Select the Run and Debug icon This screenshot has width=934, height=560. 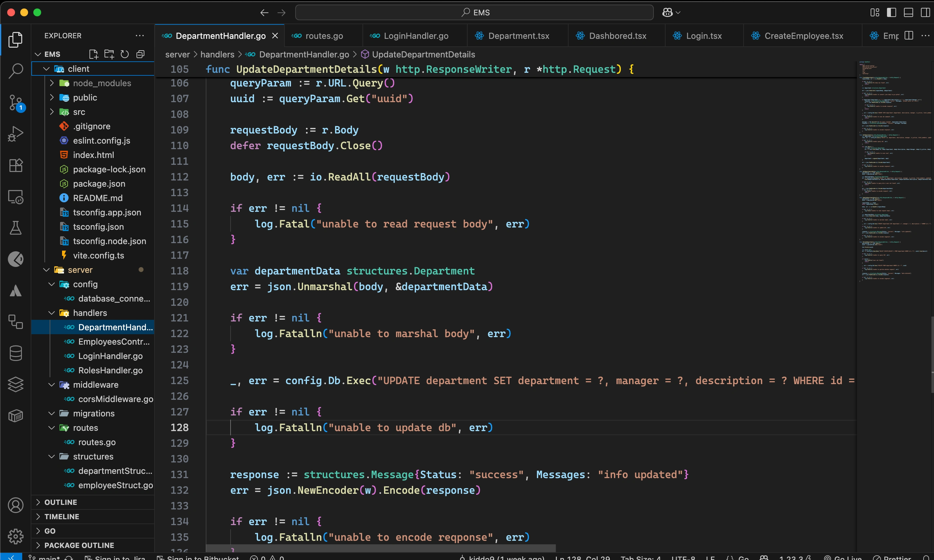[16, 133]
